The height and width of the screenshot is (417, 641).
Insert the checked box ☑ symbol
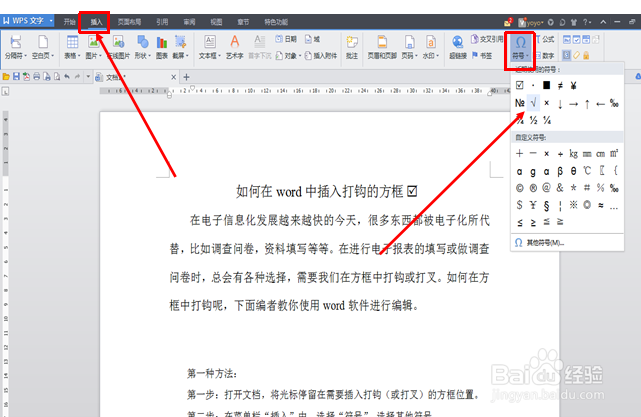tap(520, 85)
